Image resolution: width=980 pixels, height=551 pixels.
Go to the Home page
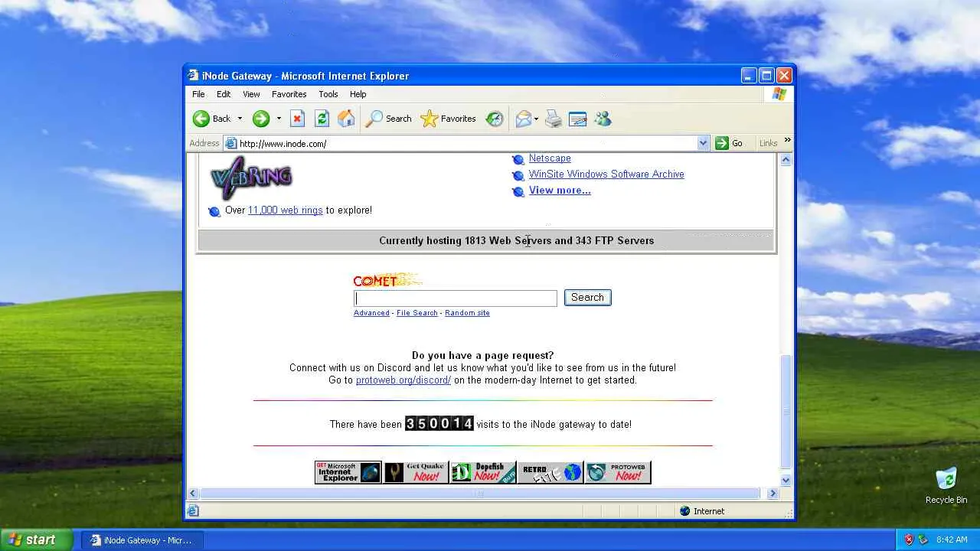(x=346, y=119)
